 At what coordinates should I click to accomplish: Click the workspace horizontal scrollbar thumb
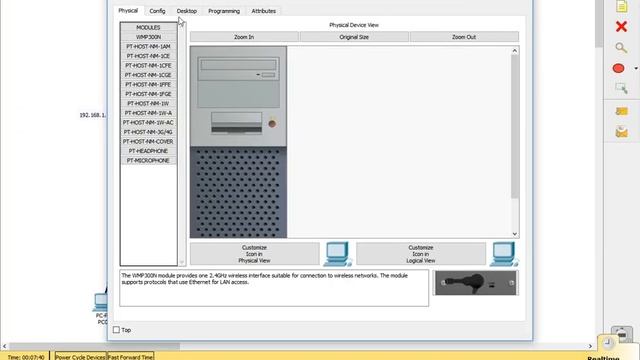click(x=94, y=346)
